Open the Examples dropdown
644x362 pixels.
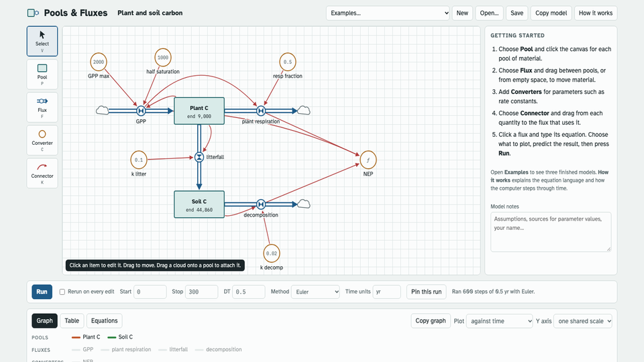388,13
